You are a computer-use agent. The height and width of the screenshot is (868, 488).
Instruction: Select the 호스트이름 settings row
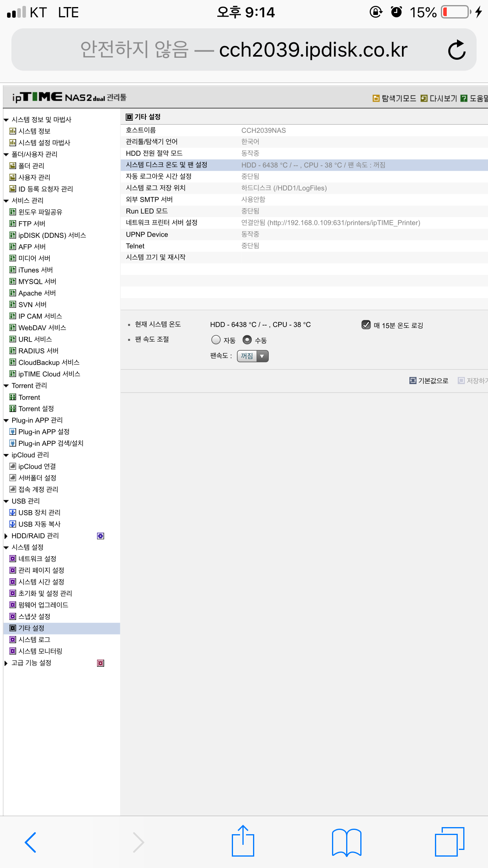click(304, 130)
